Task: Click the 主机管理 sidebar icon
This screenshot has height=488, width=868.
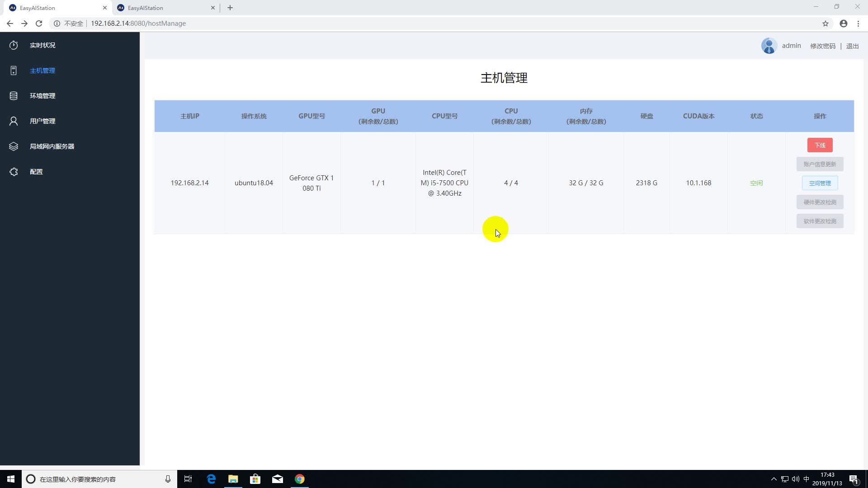Action: coord(13,70)
